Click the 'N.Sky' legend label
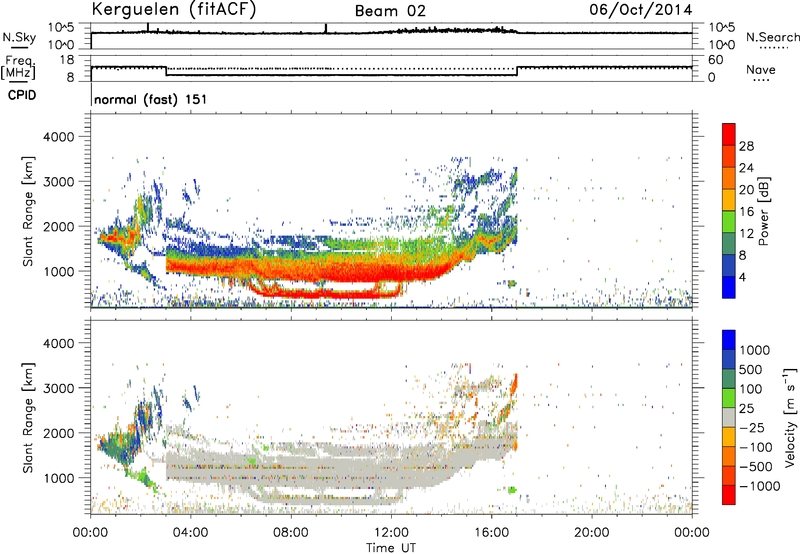 click(x=19, y=37)
